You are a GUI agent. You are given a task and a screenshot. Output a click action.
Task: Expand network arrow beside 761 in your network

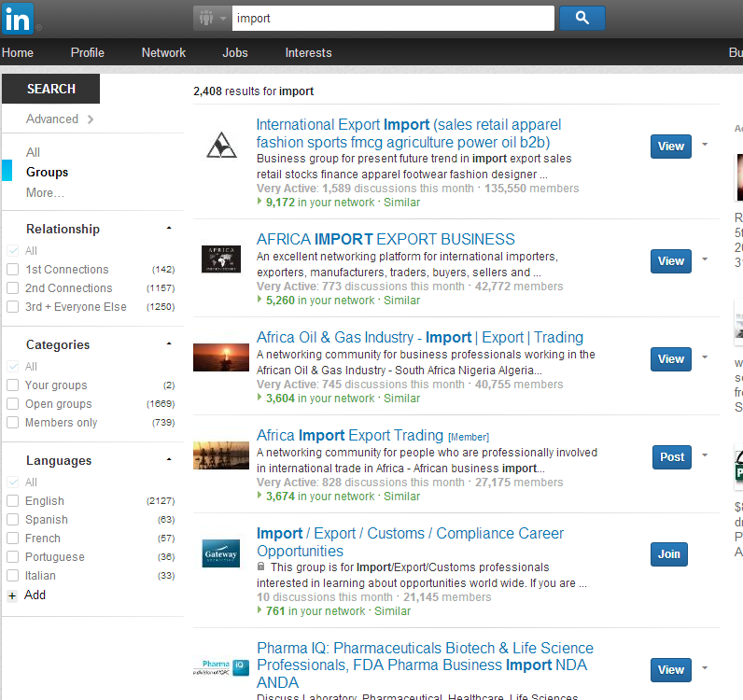(x=259, y=610)
